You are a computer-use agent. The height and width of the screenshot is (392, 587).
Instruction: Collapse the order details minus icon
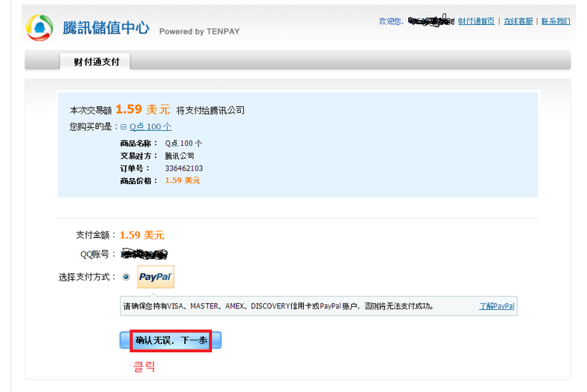point(124,127)
